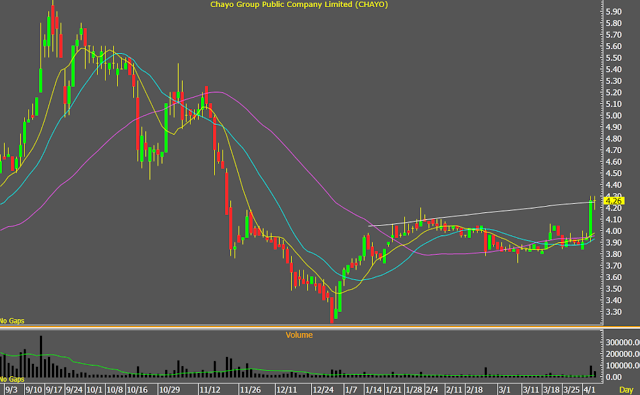
Task: Select the 3.30 price axis label
Action: point(614,312)
